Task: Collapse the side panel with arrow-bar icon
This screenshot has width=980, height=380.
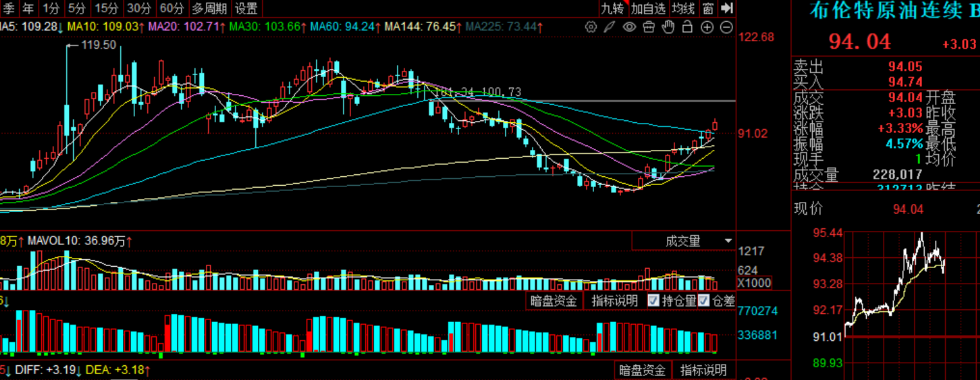Action: [727, 8]
